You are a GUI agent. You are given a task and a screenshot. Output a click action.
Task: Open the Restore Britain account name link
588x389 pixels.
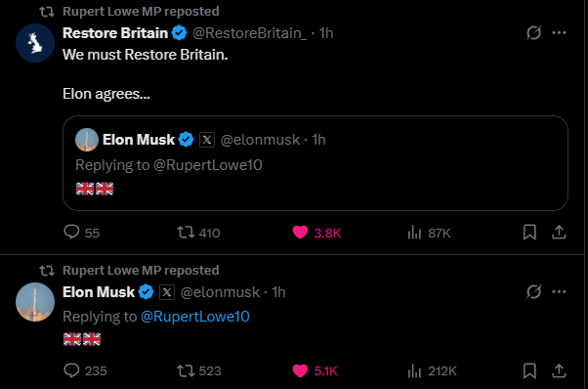coord(115,33)
